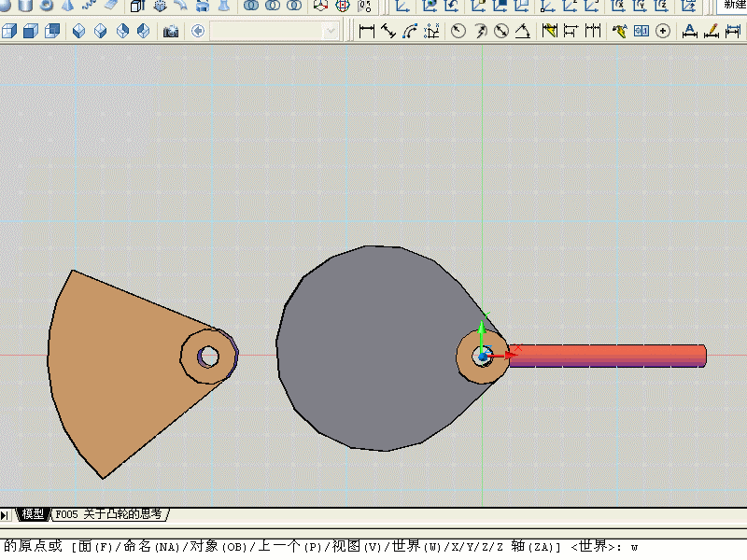747x560 pixels.
Task: Select the 2D wireframe visual style cube
Action: (x=9, y=31)
